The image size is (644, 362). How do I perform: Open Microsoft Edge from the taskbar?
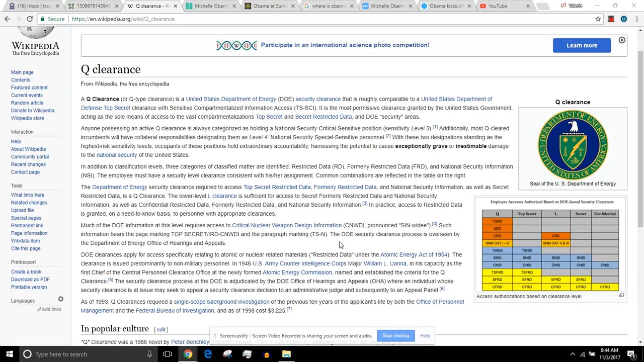[208, 354]
